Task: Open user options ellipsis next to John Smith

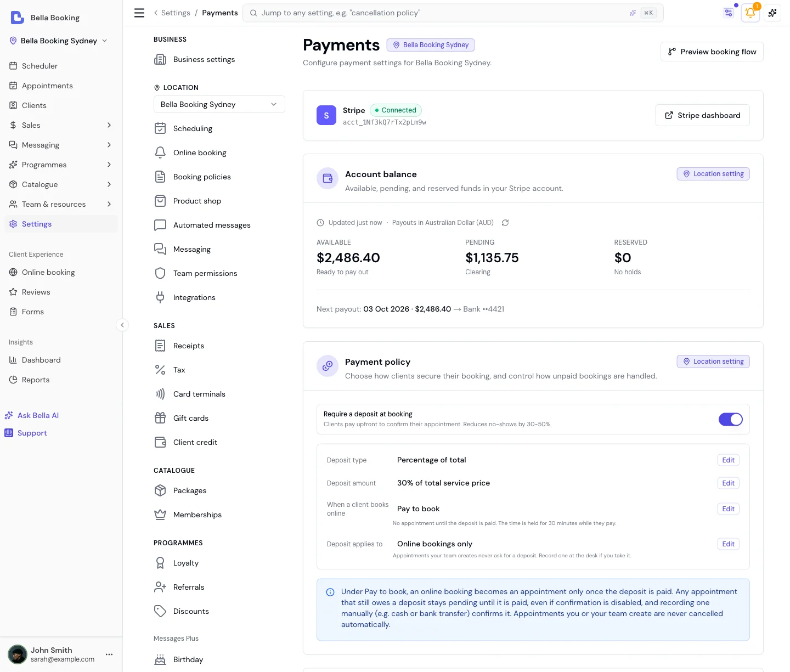Action: [x=109, y=654]
